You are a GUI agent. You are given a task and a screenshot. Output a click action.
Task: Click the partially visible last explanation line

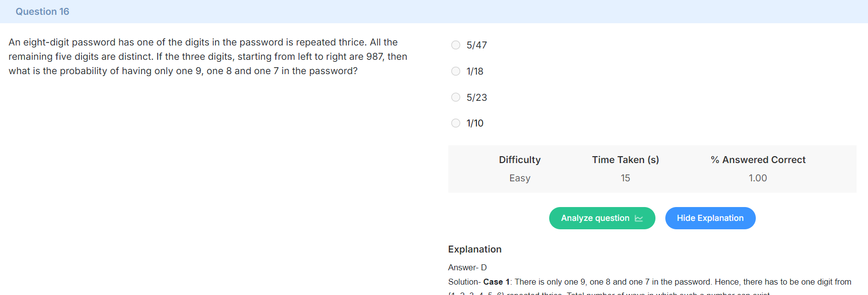pos(609,293)
